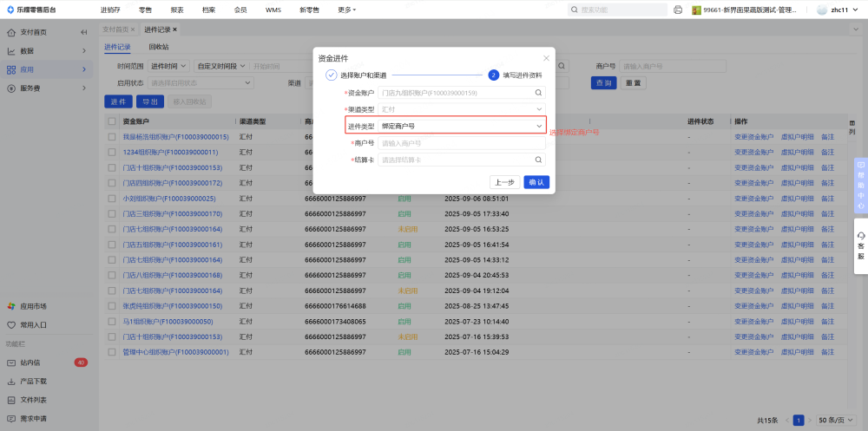This screenshot has width=868, height=431.
Task: Select checkbox for 管理中心组织账户 row
Action: click(111, 352)
